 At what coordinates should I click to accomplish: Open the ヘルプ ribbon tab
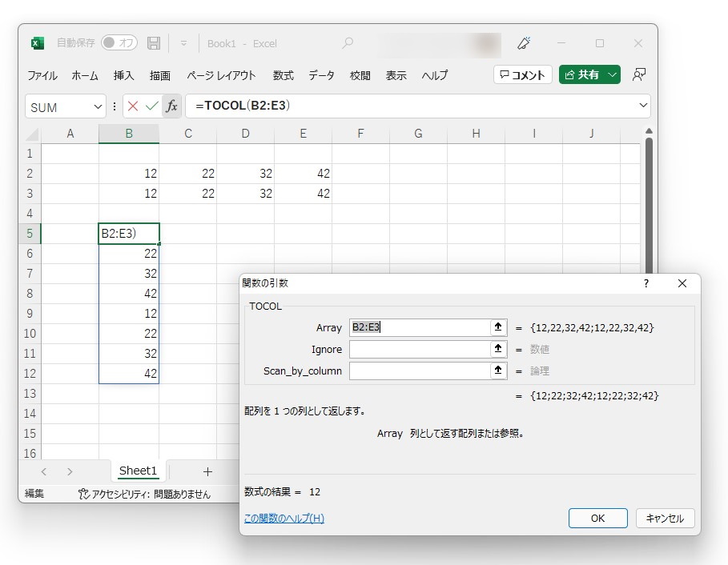[435, 75]
